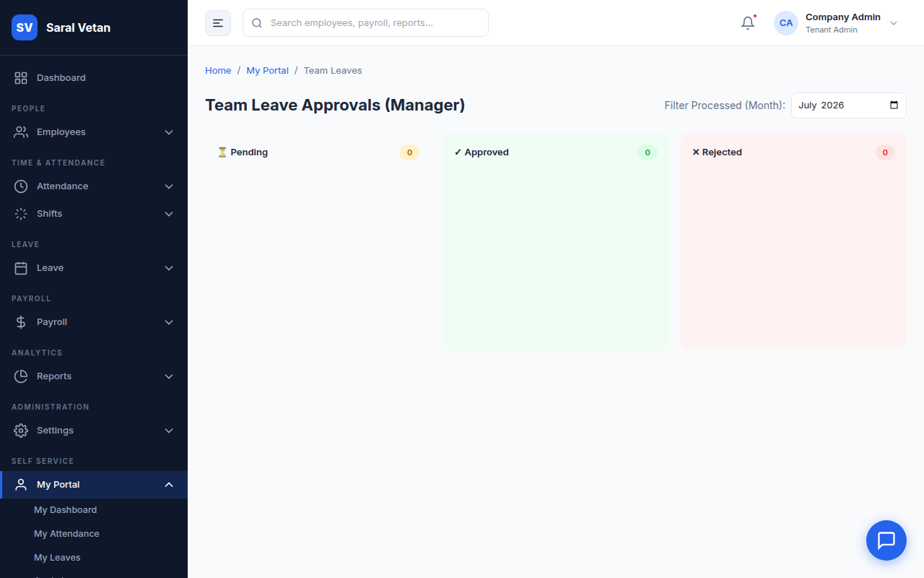924x578 pixels.
Task: Click the Dashboard grid icon
Action: point(21,78)
